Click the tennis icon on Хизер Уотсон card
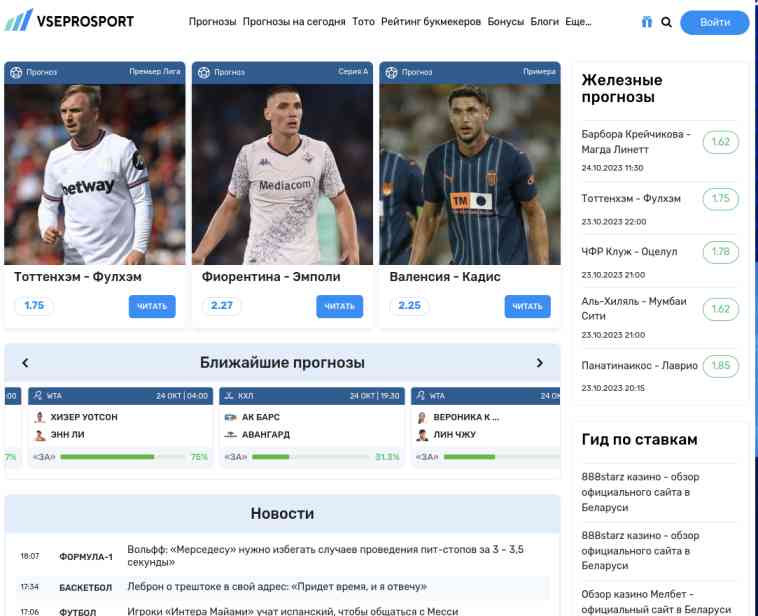This screenshot has width=758, height=616. 38,396
